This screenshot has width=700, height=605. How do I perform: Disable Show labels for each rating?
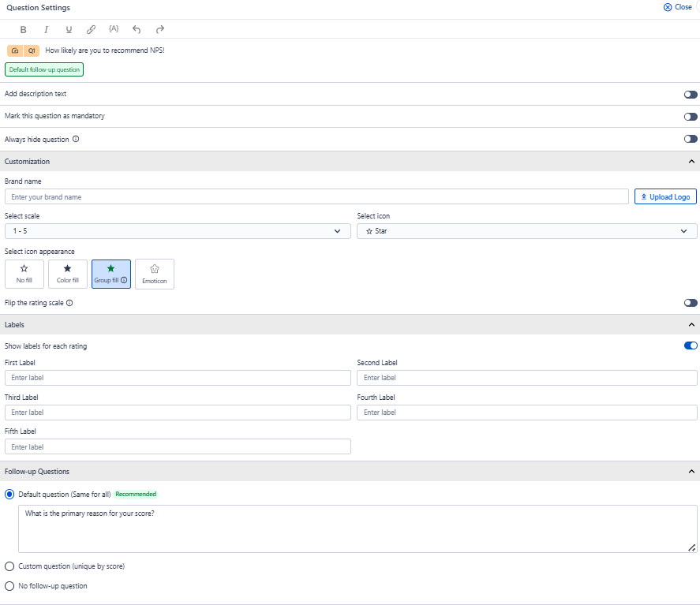691,345
